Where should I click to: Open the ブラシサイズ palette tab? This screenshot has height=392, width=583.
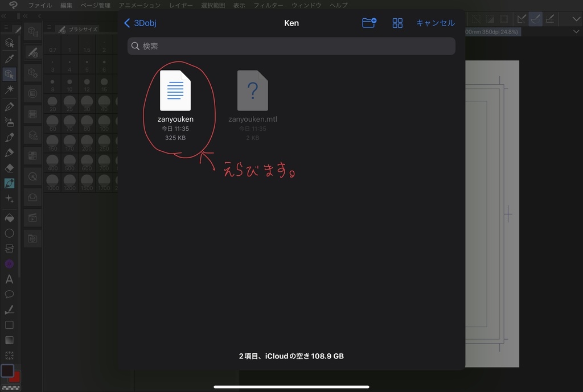coord(79,29)
